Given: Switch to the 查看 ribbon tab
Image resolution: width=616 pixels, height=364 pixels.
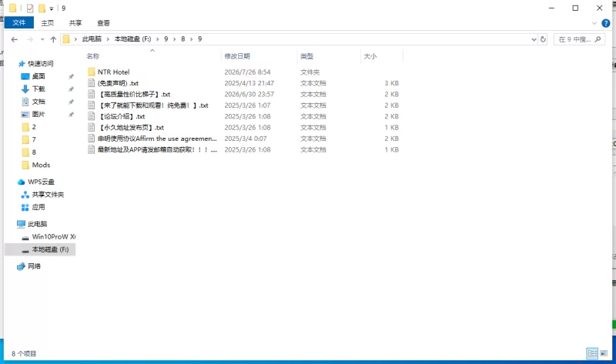Looking at the screenshot, I should pyautogui.click(x=103, y=23).
